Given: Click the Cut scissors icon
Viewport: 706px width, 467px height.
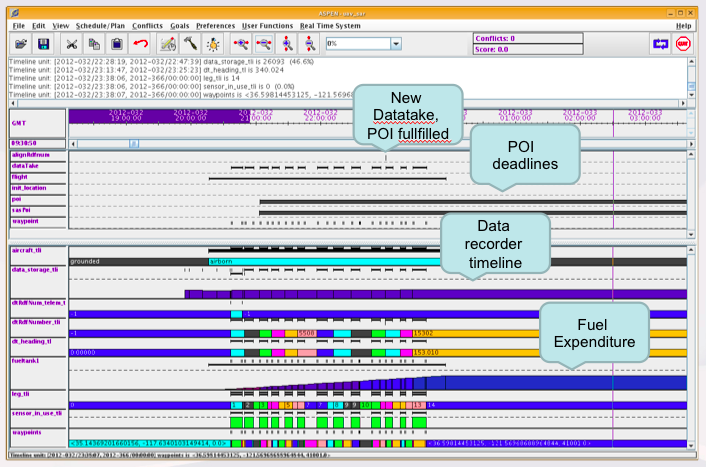Looking at the screenshot, I should pyautogui.click(x=72, y=44).
